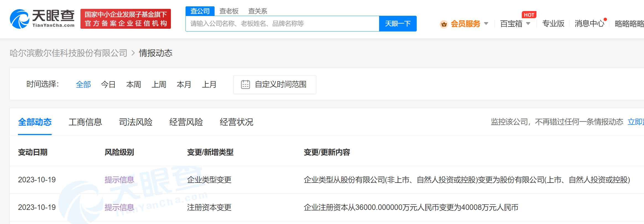Filter the time range by 今日
The height and width of the screenshot is (224, 644).
tap(108, 85)
